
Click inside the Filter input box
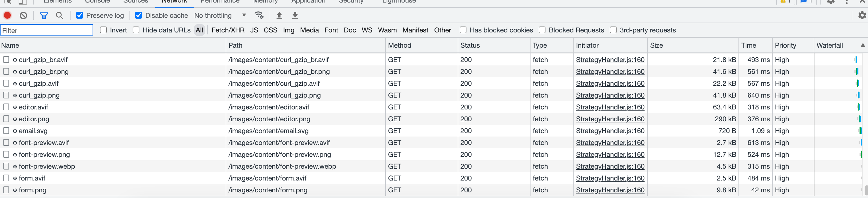(x=47, y=30)
